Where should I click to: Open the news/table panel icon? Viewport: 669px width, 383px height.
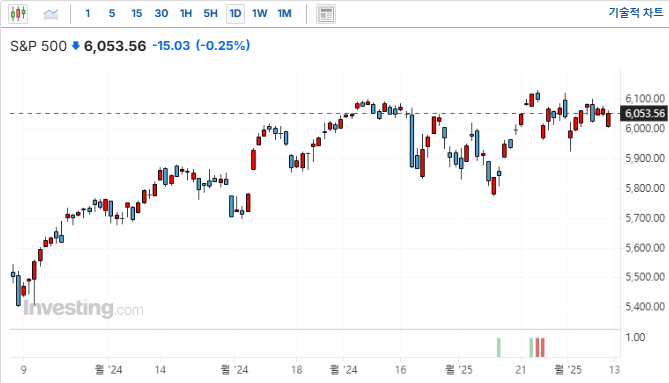click(x=326, y=14)
